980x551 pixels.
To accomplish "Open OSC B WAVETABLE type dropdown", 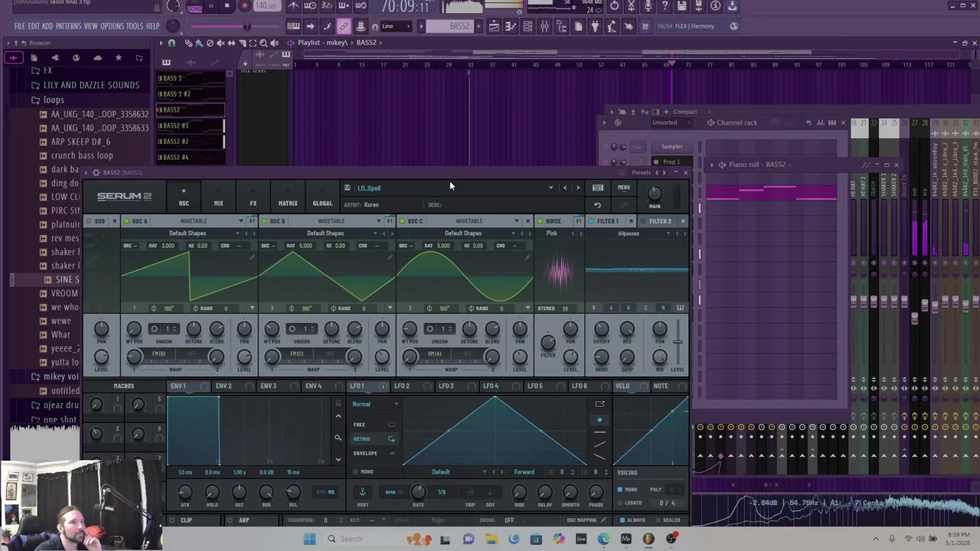I will pyautogui.click(x=336, y=221).
